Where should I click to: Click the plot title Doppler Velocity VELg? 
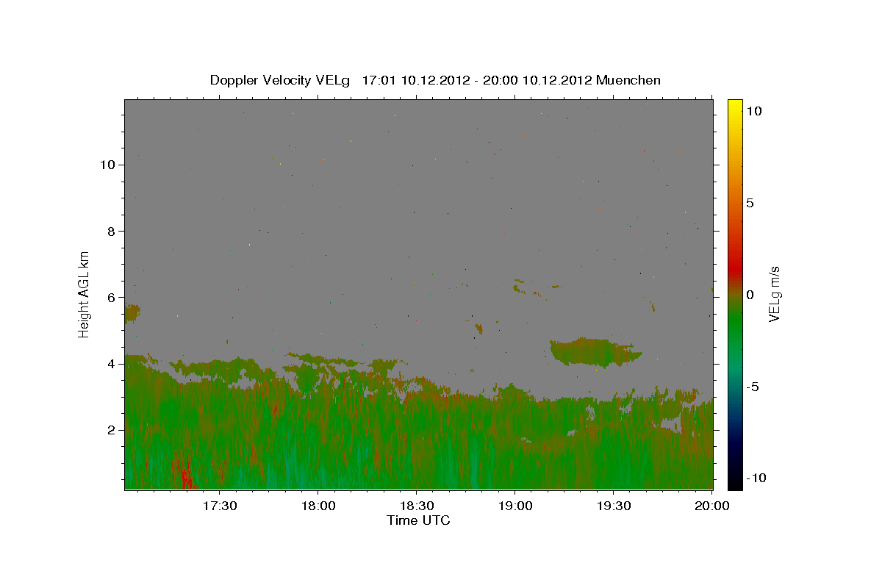tap(282, 80)
